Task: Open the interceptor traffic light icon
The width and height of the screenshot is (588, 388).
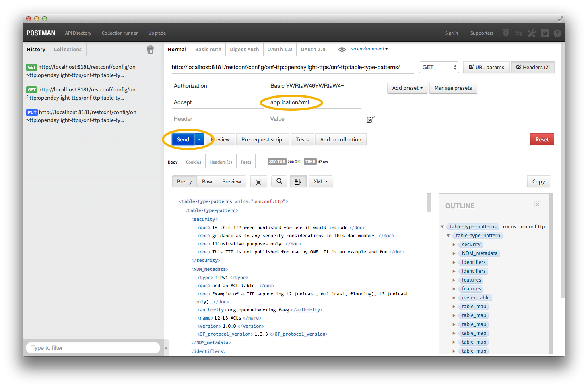Action: coord(506,33)
